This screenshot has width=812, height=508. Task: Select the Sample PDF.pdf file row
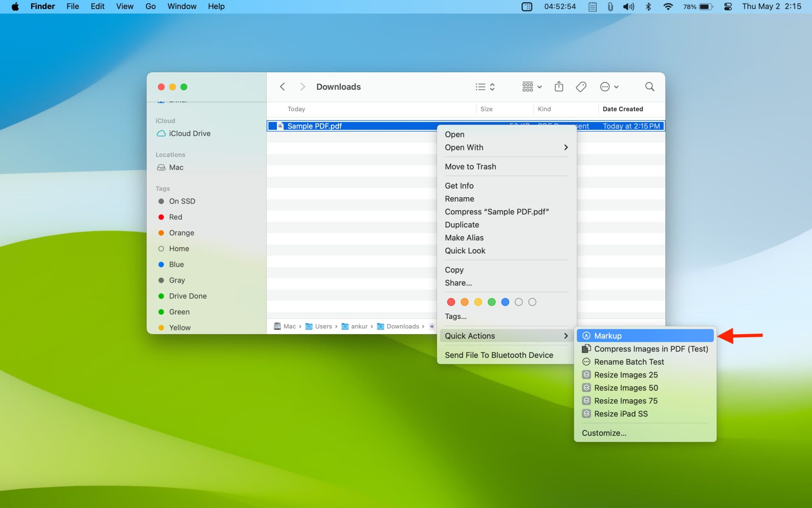[466, 126]
